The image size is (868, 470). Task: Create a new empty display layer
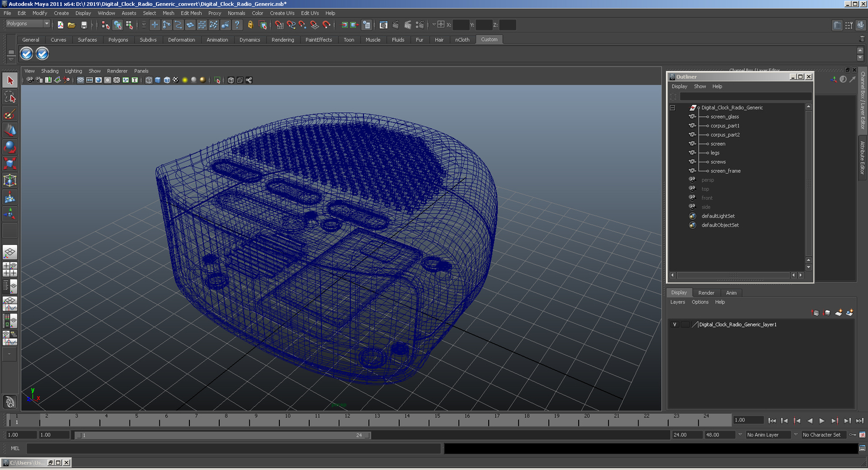tap(839, 313)
